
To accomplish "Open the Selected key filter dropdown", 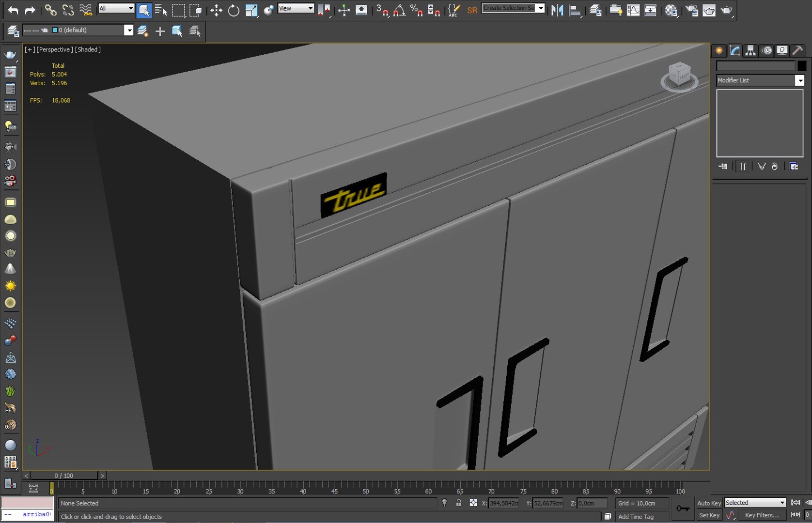I will (755, 503).
